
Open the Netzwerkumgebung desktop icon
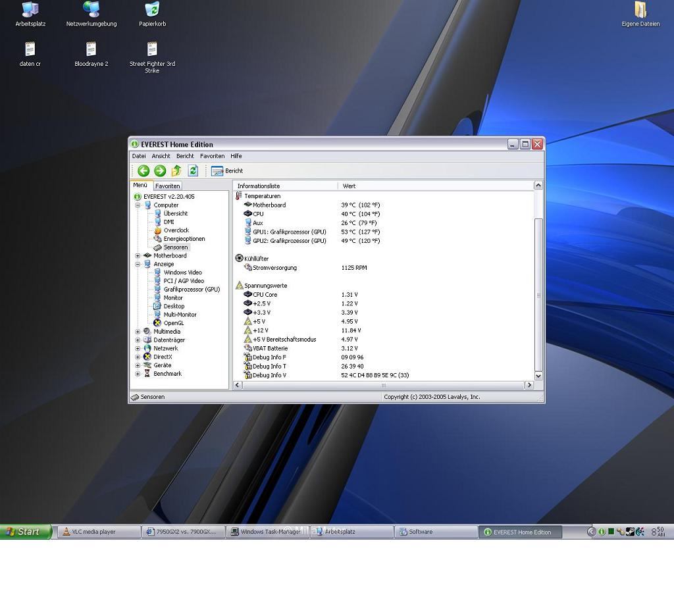point(91,14)
